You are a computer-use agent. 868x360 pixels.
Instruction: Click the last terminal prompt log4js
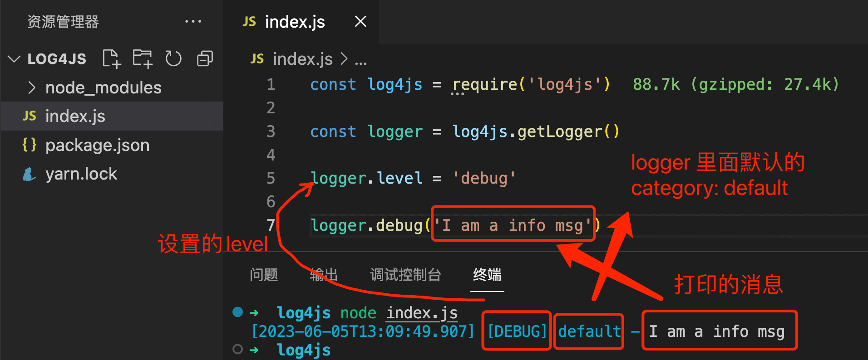click(x=304, y=350)
